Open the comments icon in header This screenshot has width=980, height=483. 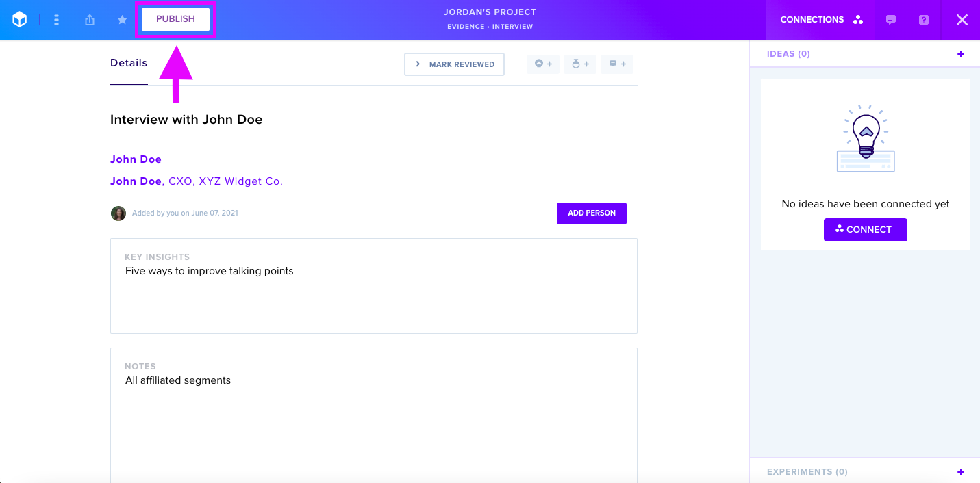891,20
